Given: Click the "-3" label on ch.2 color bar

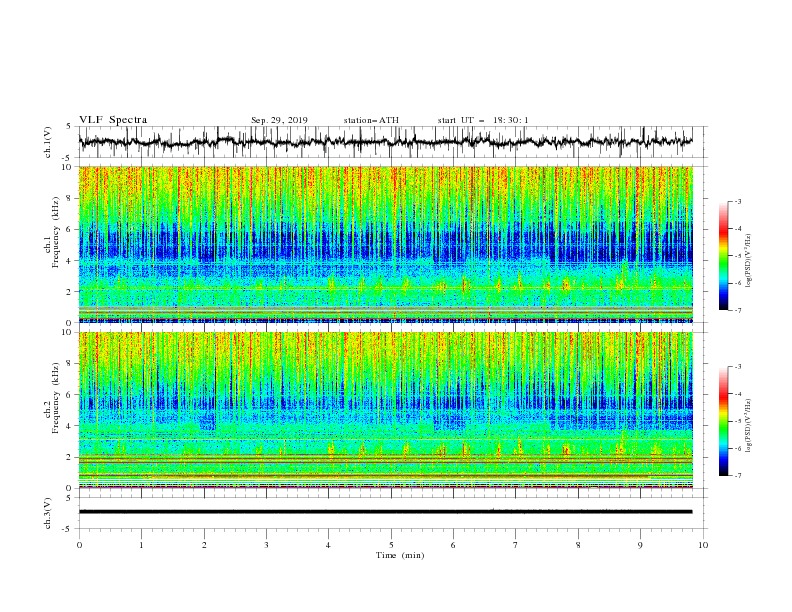Looking at the screenshot, I should (738, 367).
